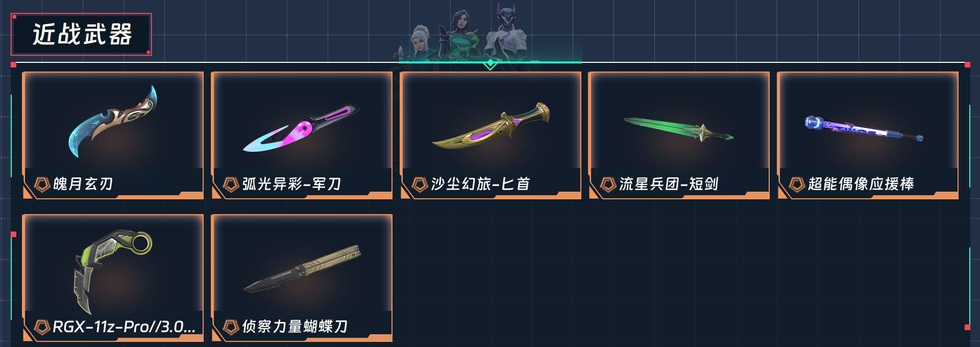Click the pentagon icon beside 超能偶像应援棒
Screen dimensions: 980x347
click(x=797, y=184)
